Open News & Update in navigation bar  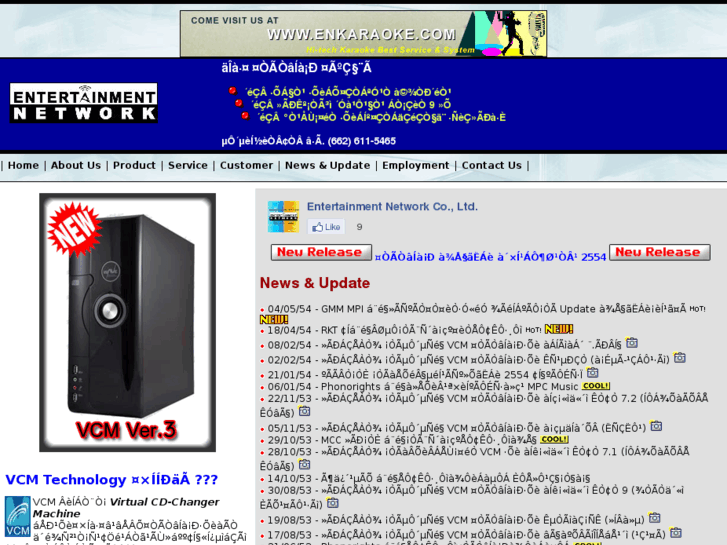pos(327,165)
